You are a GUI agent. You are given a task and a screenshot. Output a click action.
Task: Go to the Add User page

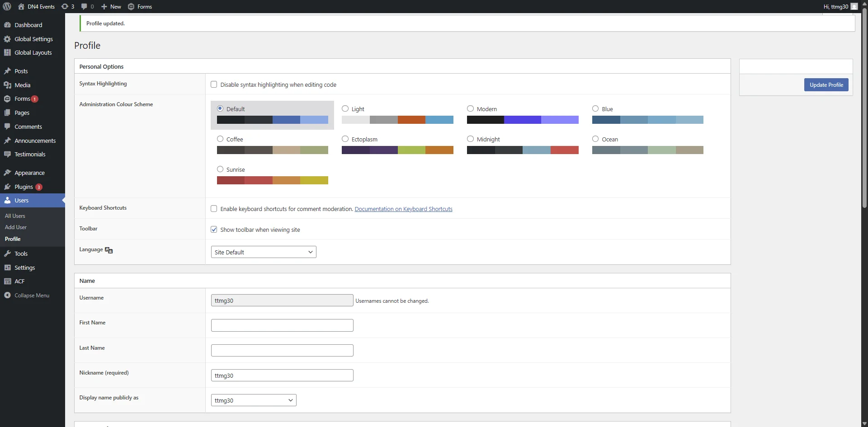[15, 227]
